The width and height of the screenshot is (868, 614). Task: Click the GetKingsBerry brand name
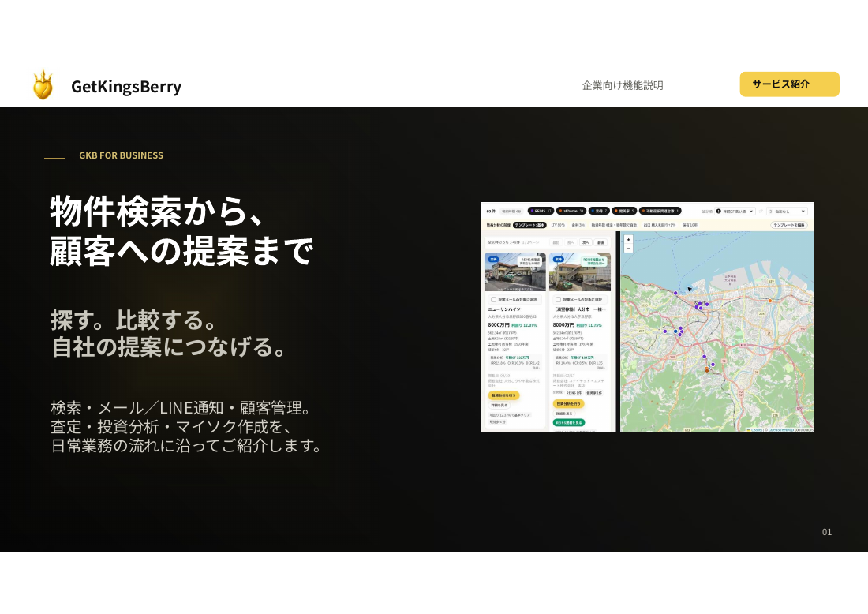(126, 86)
